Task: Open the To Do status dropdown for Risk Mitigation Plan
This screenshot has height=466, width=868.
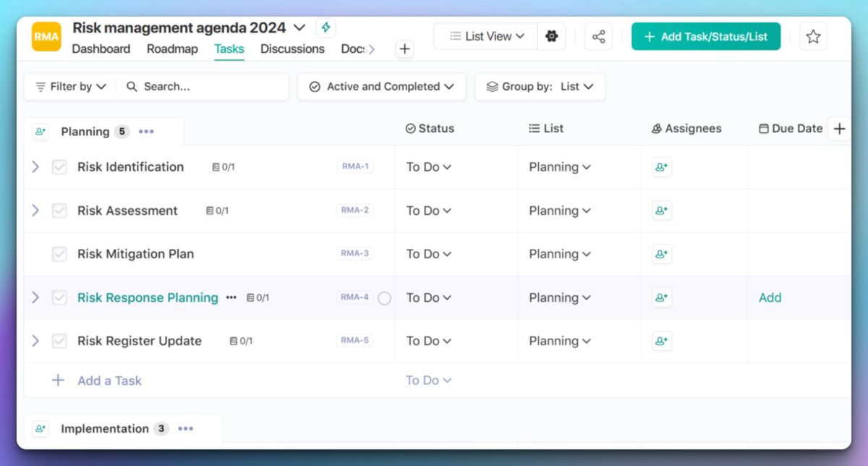Action: coord(428,254)
